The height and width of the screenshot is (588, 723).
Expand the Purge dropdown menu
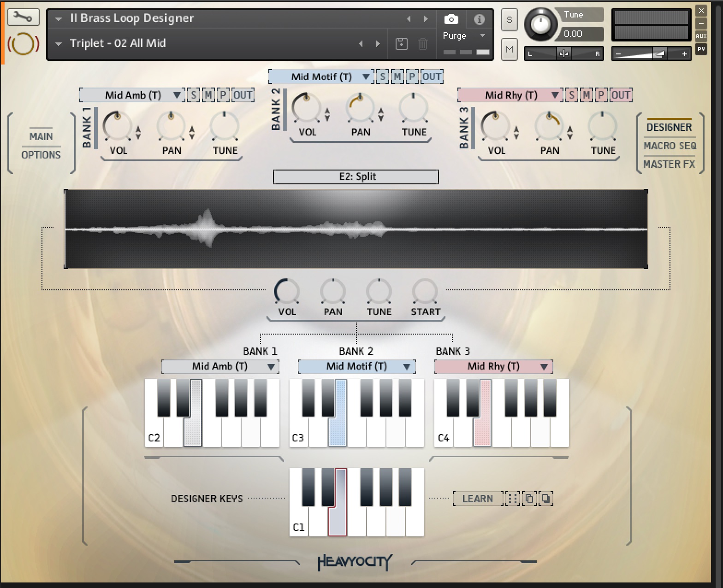[x=482, y=36]
